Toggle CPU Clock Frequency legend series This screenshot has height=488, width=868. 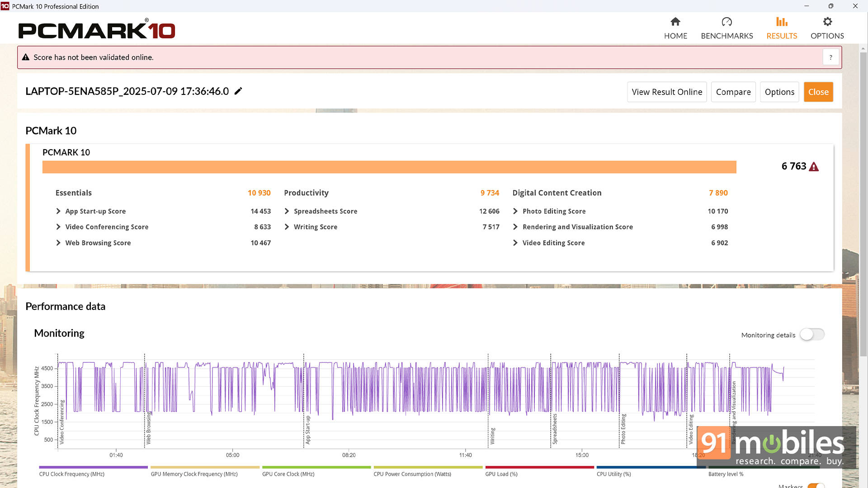(x=93, y=467)
